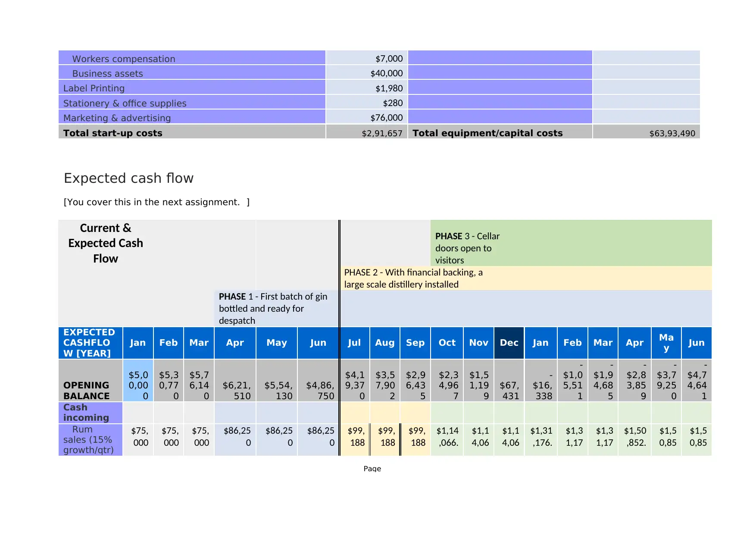Select the 'Business assets' label
The width and height of the screenshot is (756, 535).
[x=107, y=73]
